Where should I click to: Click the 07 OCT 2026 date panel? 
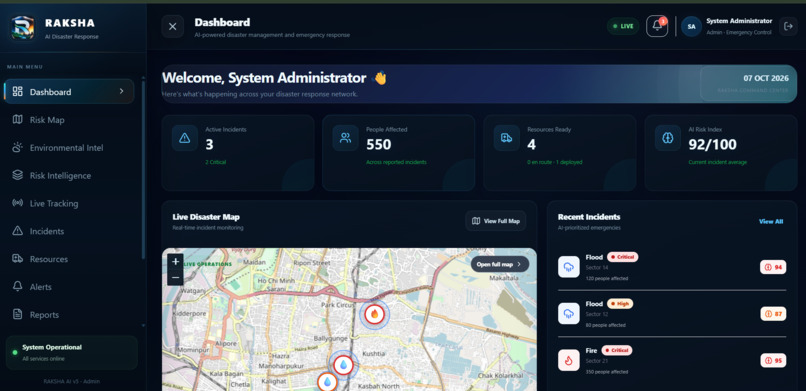click(x=748, y=84)
